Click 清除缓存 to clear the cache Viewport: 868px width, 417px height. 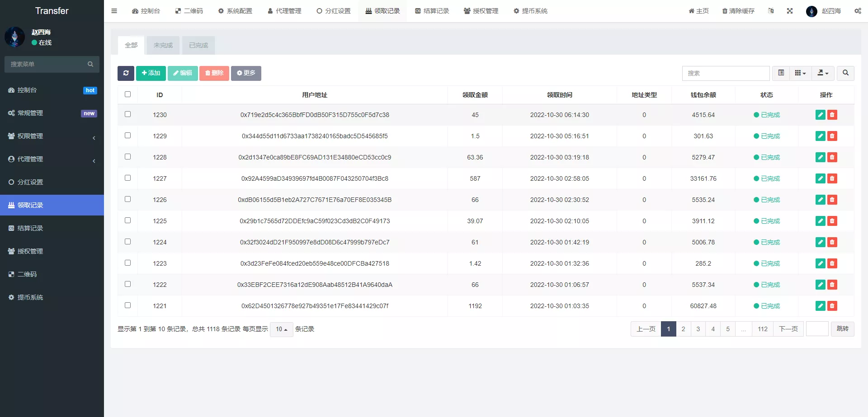[739, 11]
